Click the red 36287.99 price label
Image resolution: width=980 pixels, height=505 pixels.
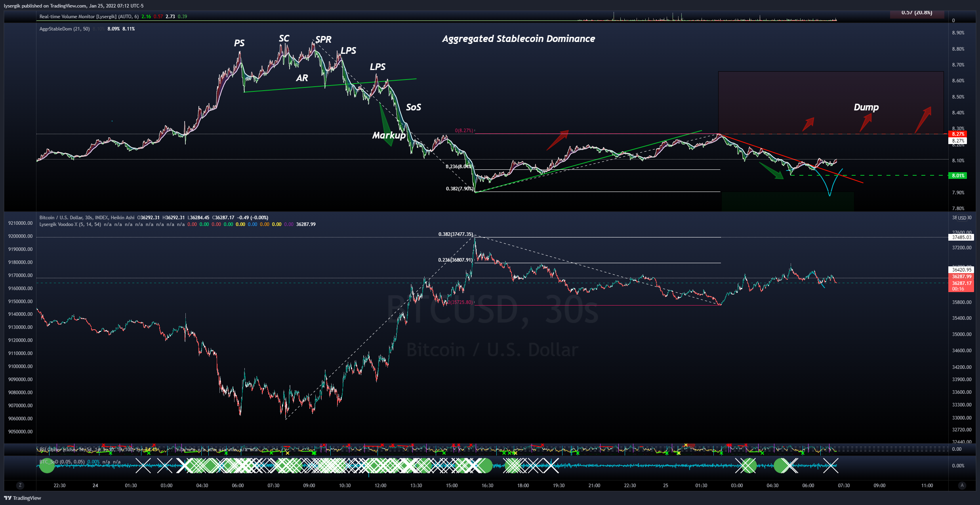click(961, 277)
